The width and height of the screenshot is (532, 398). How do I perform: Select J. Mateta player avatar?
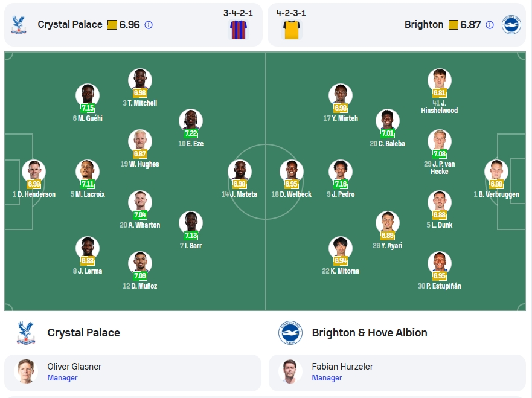click(240, 172)
